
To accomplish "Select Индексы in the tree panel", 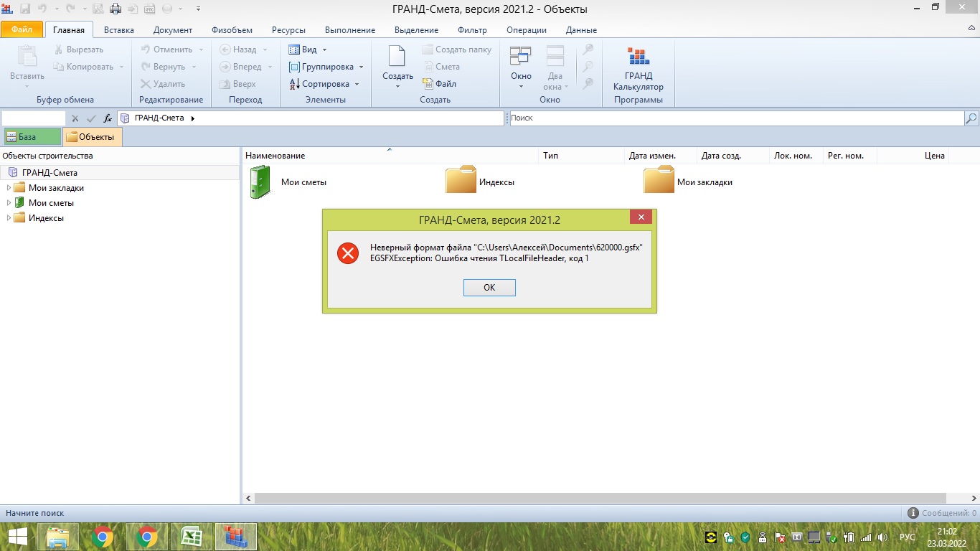I will coord(46,218).
